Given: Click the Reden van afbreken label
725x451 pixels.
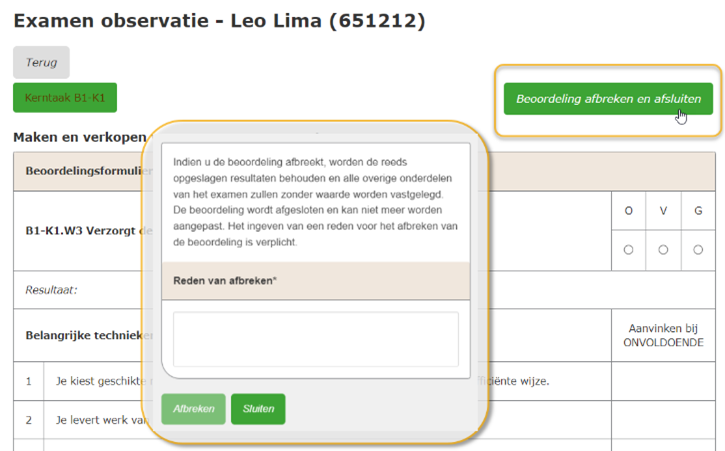Looking at the screenshot, I should [225, 281].
